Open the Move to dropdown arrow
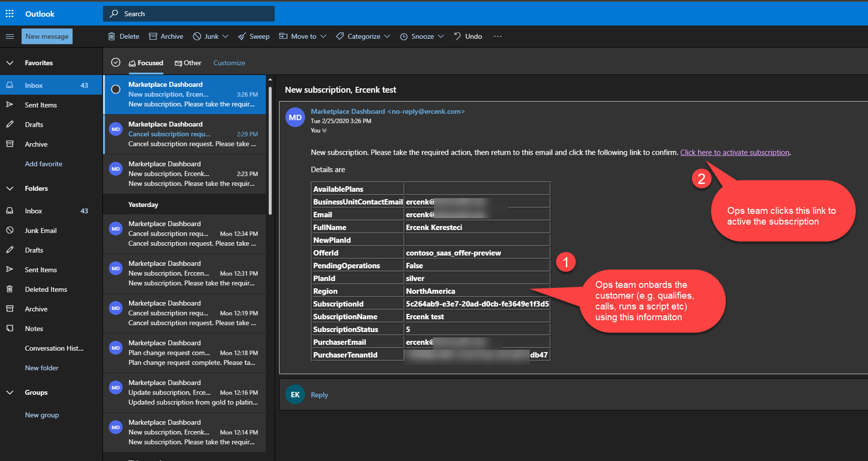Image resolution: width=868 pixels, height=461 pixels. 323,36
